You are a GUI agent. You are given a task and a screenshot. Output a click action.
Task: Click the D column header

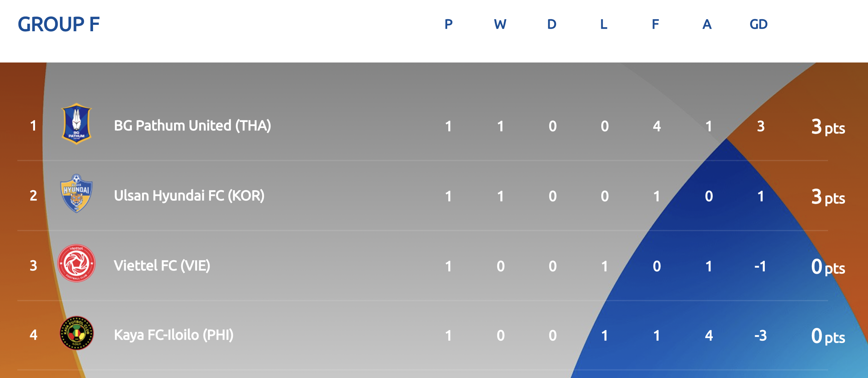click(552, 24)
